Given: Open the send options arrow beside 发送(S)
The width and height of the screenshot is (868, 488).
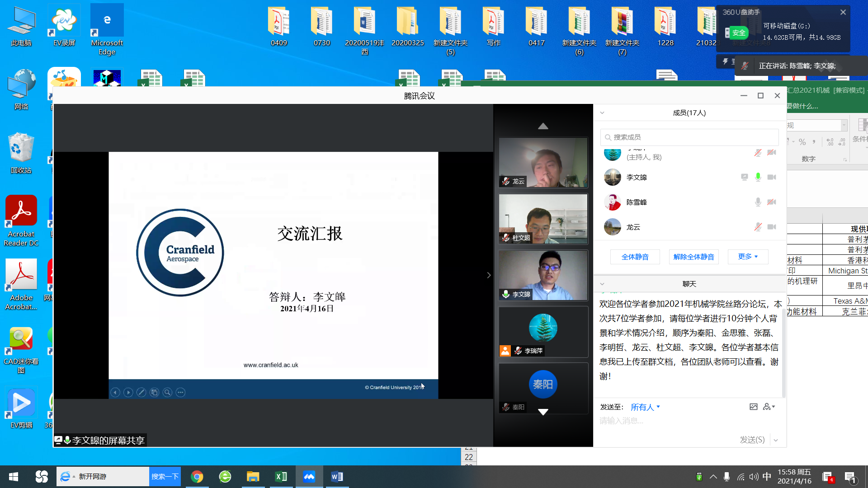Looking at the screenshot, I should pos(776,440).
